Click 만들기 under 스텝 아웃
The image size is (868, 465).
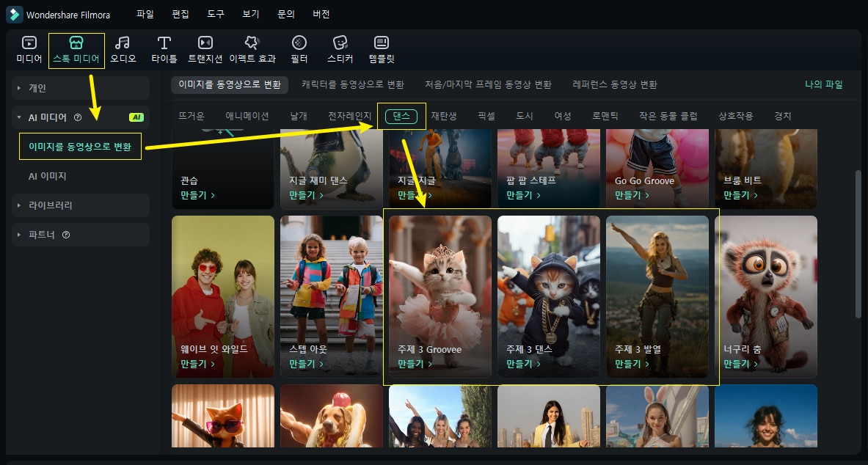click(x=306, y=365)
